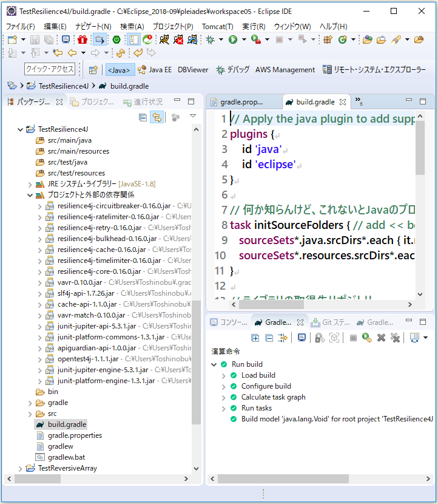Image resolution: width=438 pixels, height=504 pixels.
Task: Click the green power toolbar icon
Action: pos(116,39)
